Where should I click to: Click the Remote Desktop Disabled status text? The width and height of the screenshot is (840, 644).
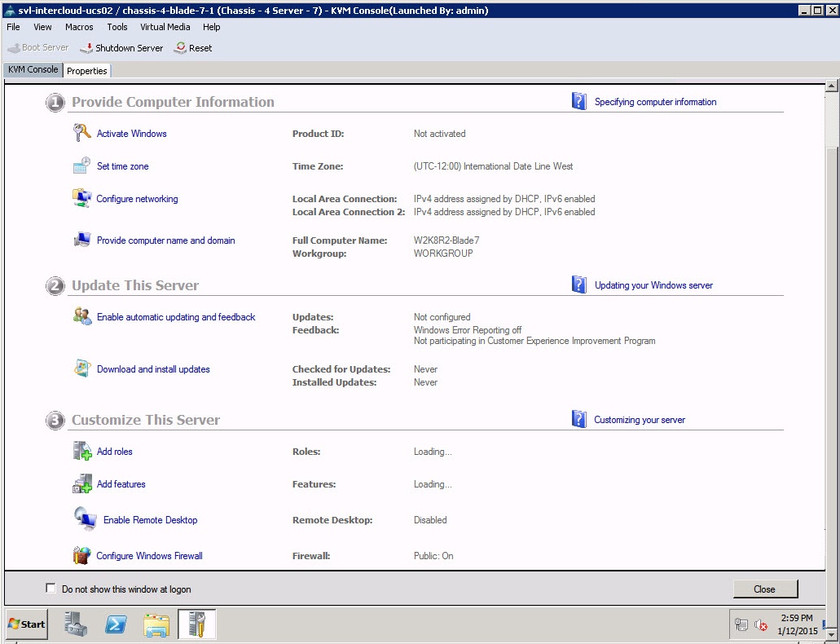pyautogui.click(x=430, y=519)
